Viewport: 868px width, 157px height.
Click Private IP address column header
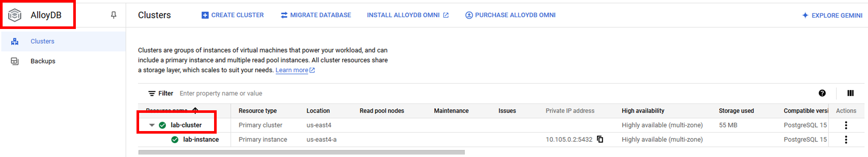pos(570,111)
